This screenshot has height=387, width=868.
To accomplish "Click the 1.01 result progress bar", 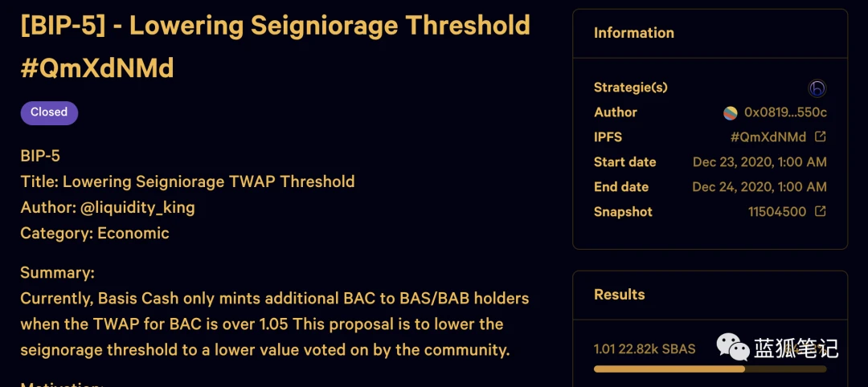I will [x=710, y=369].
